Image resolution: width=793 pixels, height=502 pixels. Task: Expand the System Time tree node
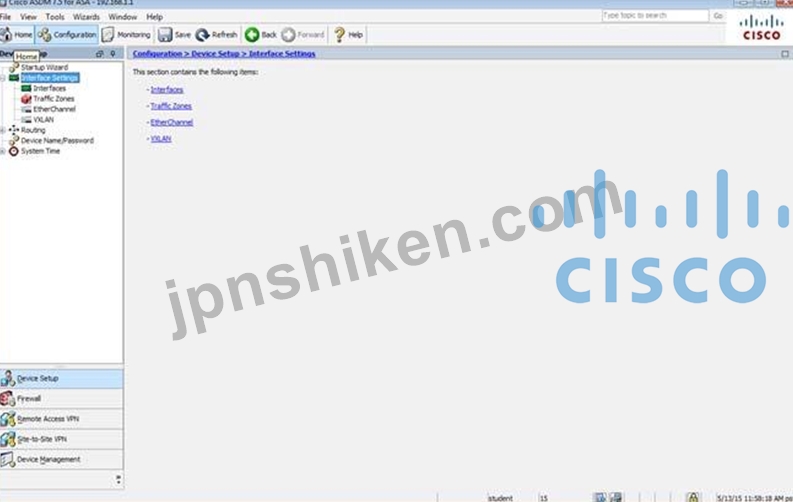pyautogui.click(x=3, y=151)
